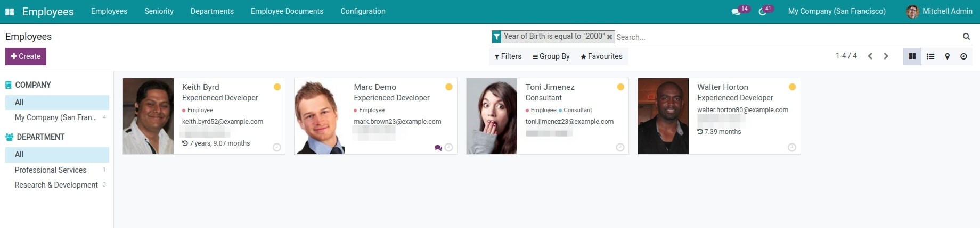The image size is (980, 228).
Task: Open the apps grid home menu icon
Action: (10, 12)
